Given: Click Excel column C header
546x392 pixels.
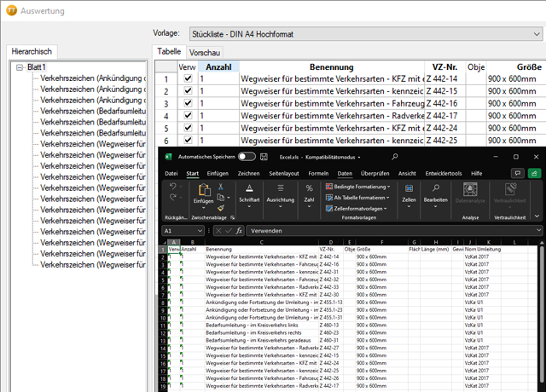Looking at the screenshot, I should coord(262,242).
